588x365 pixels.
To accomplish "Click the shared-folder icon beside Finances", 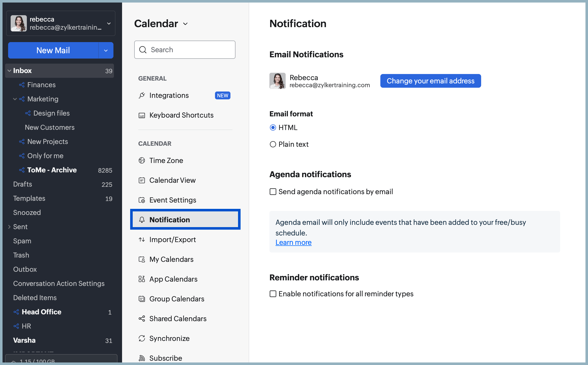I will [x=22, y=85].
